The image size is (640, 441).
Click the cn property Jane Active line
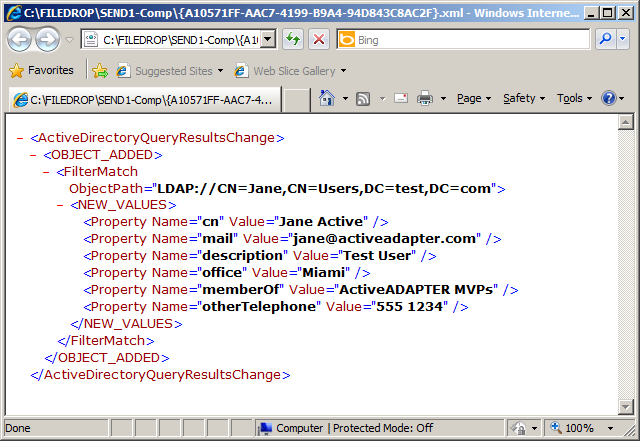[236, 222]
